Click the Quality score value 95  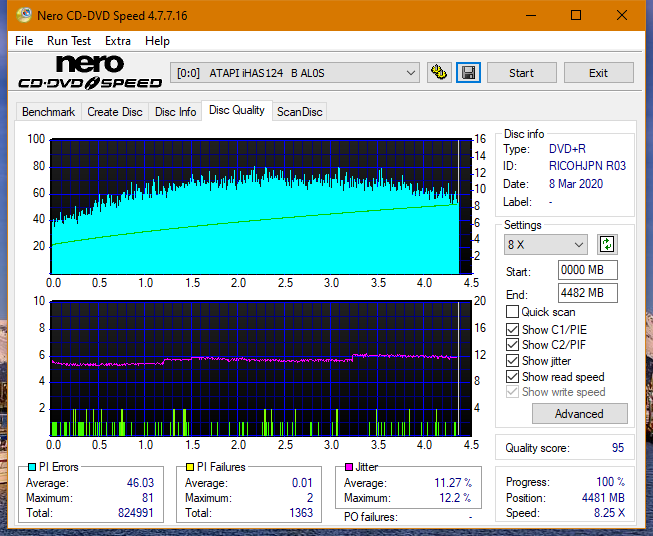(618, 448)
